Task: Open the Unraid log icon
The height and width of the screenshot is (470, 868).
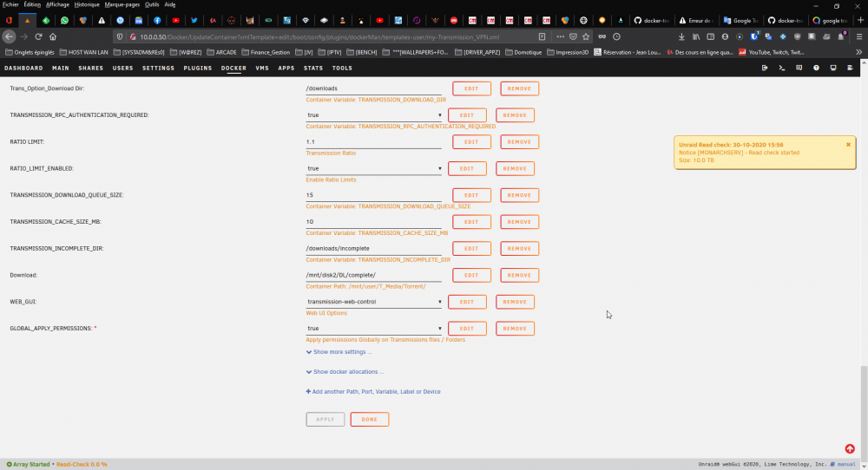Action: pyautogui.click(x=851, y=68)
